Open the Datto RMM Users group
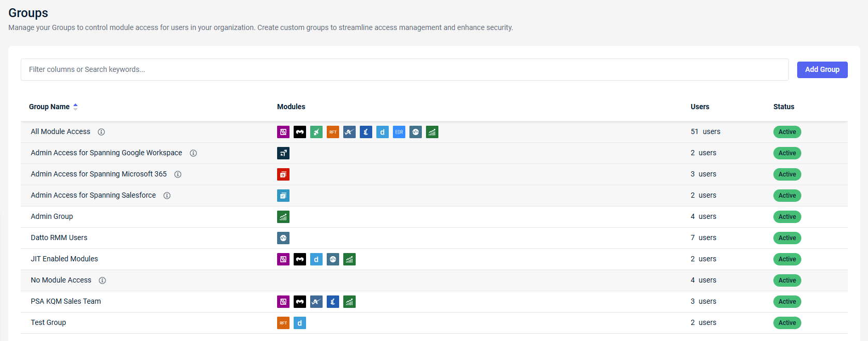 (59, 238)
